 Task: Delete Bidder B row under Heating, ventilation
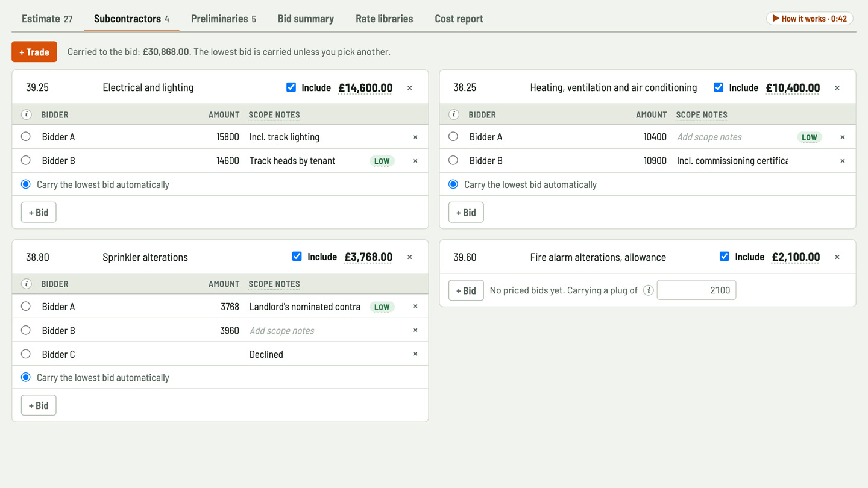(x=843, y=161)
